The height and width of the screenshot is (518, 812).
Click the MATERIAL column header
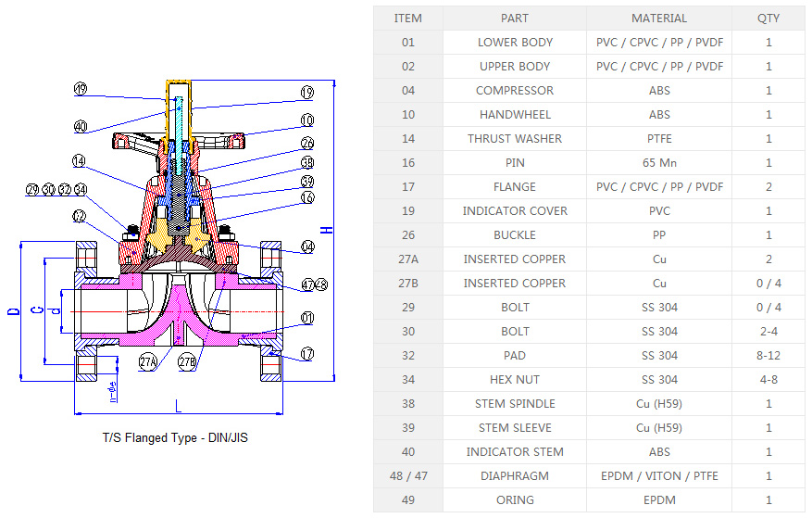(659, 18)
